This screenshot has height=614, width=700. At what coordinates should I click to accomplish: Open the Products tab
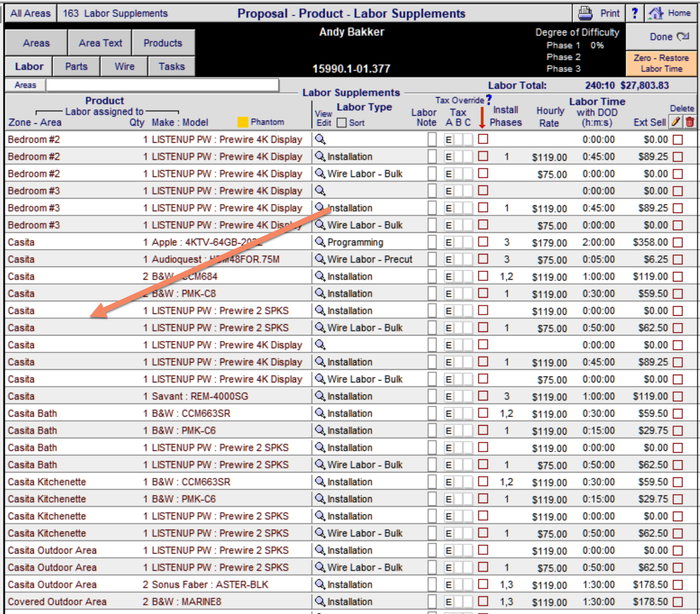coord(163,43)
